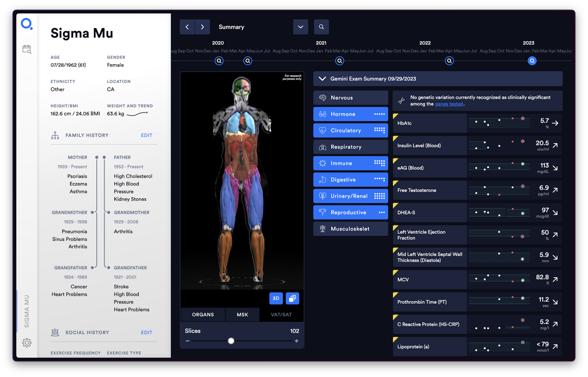Click the calendar search icon in sidebar
Screen dimensions: 588x377
27,49
